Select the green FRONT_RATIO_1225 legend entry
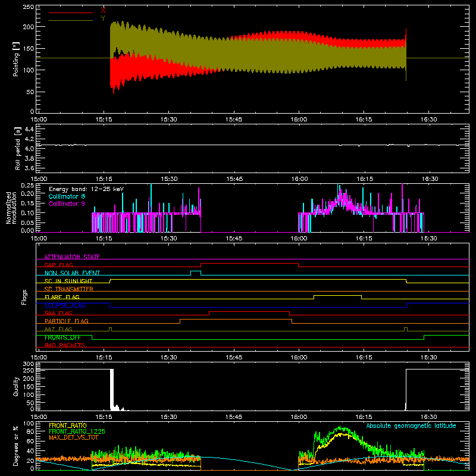476x476 pixels. coord(77,431)
